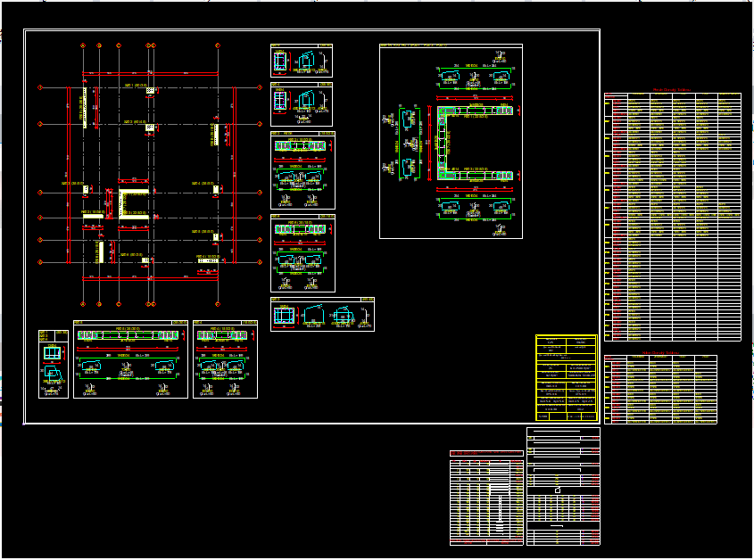Image resolution: width=754 pixels, height=560 pixels.
Task: Select the wide section detail box below the beam details
Action: [x=322, y=315]
